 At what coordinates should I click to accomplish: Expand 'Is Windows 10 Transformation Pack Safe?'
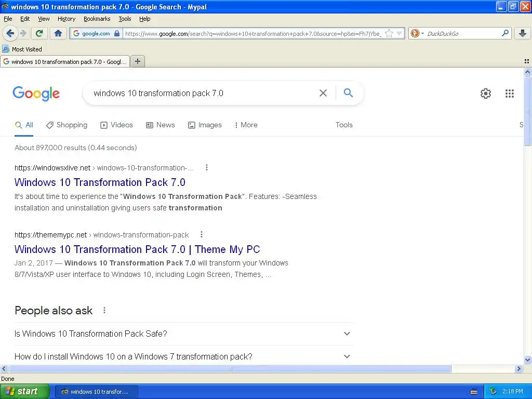(x=183, y=334)
